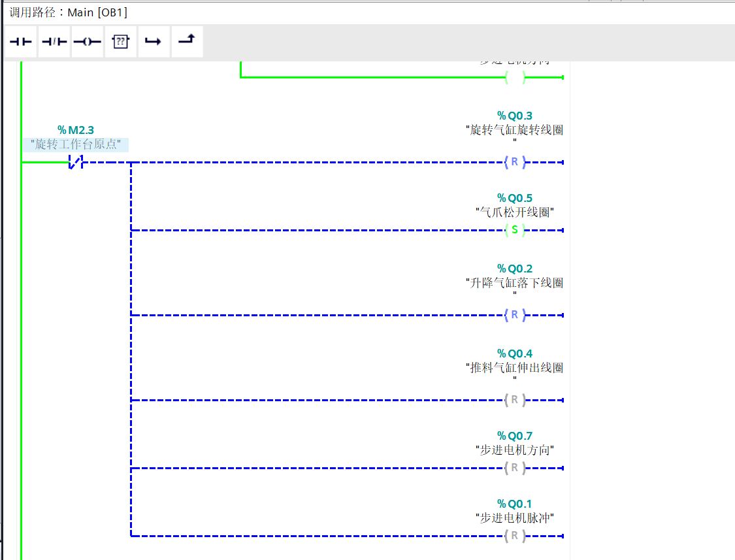Insert a normally open contact
Image resolution: width=735 pixels, height=560 pixels.
click(21, 42)
